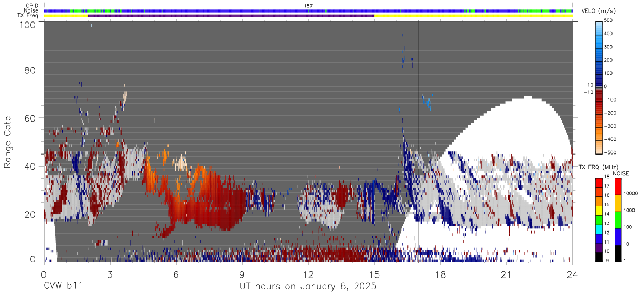Select the red 17-18 MHz TX FRQ swatch
The height and width of the screenshot is (297, 644).
pyautogui.click(x=598, y=183)
